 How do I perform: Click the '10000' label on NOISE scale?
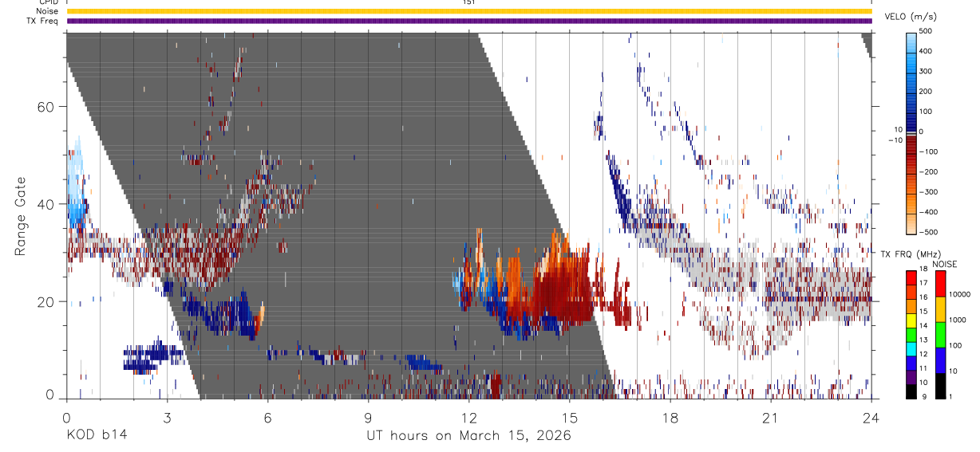tap(960, 296)
